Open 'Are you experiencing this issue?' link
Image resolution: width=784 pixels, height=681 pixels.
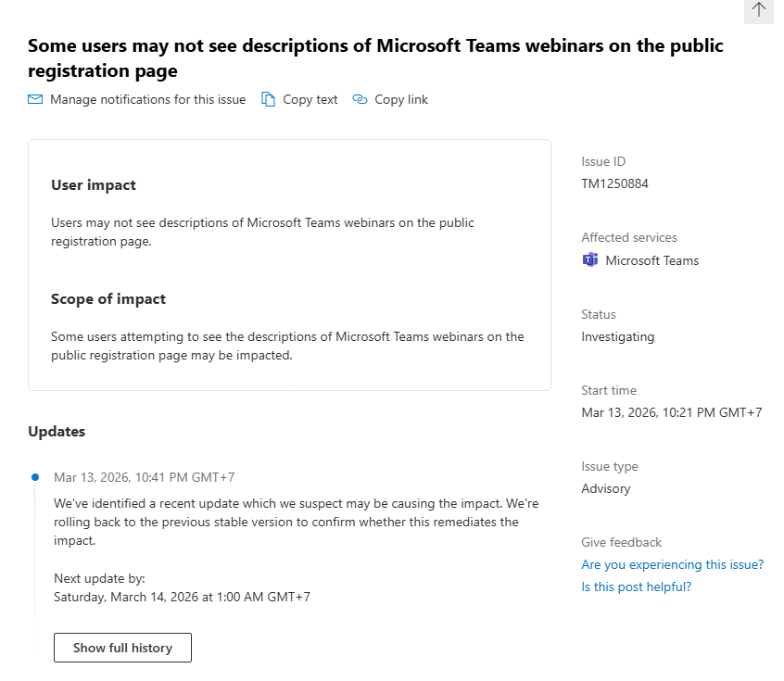673,564
